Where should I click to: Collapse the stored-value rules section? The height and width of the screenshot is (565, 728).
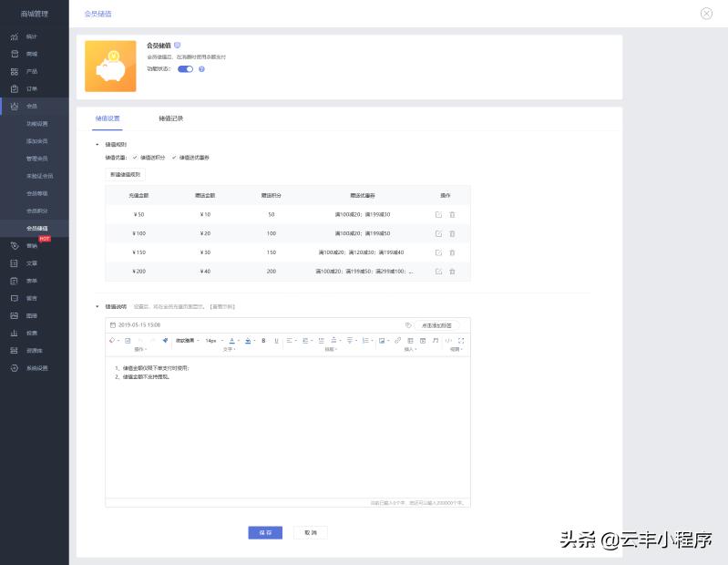pos(97,144)
